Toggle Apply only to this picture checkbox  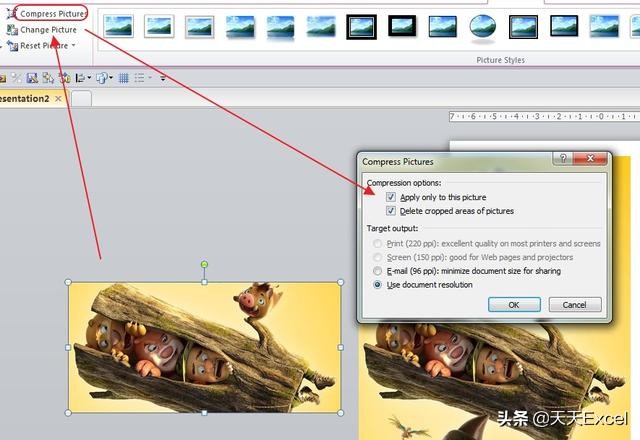point(391,197)
